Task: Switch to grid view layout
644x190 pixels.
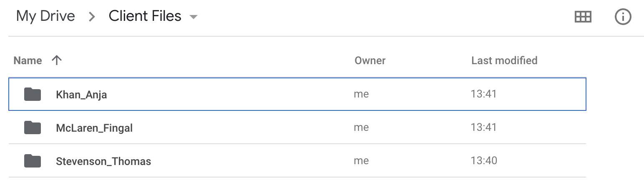Action: 583,17
